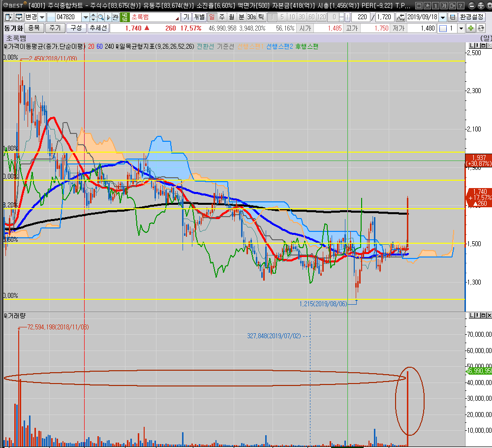Open the 구성 tab
492x448 pixels.
pos(76,28)
